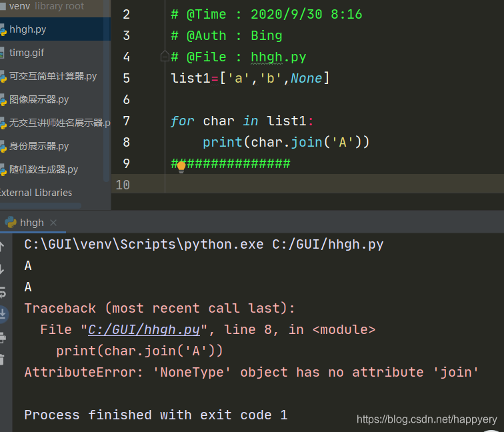504x432 pixels.
Task: Open C:/GUI/hhgh.py traceback link
Action: pos(144,330)
